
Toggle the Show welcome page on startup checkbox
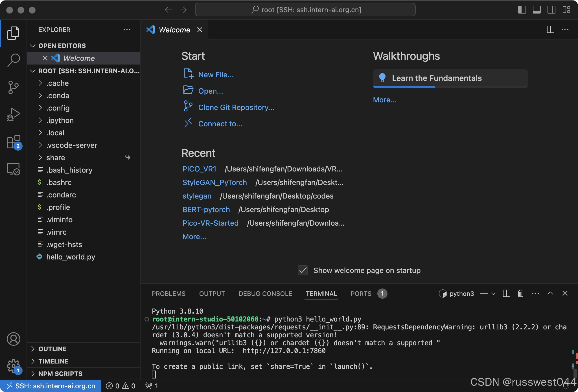click(302, 270)
